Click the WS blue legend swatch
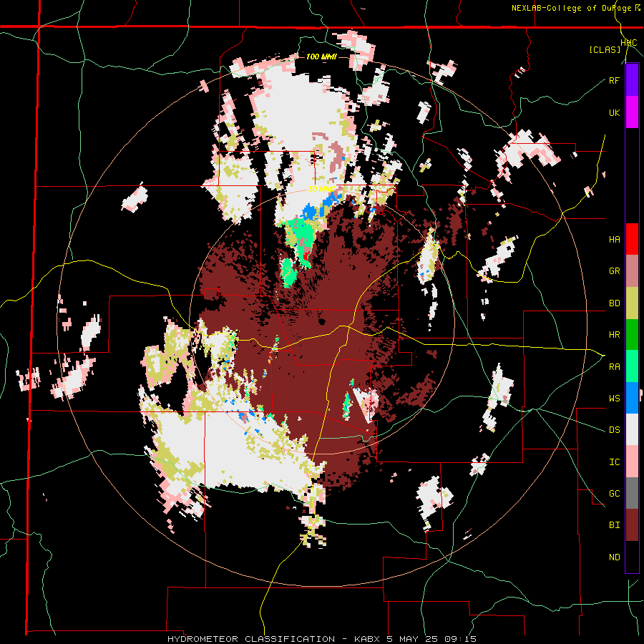Image resolution: width=644 pixels, height=644 pixels. pyautogui.click(x=632, y=398)
